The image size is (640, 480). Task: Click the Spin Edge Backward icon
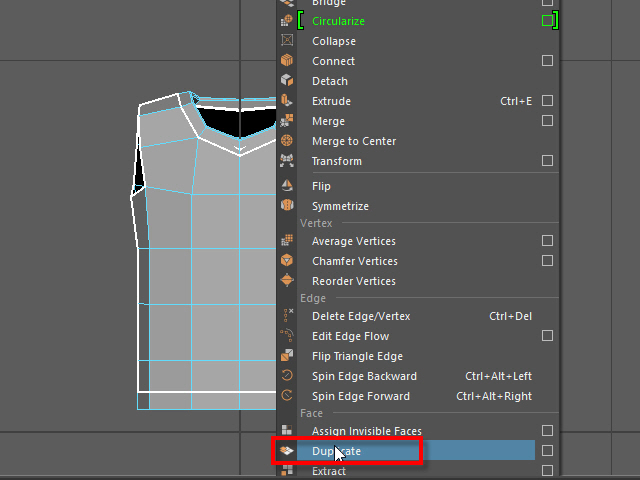click(287, 376)
